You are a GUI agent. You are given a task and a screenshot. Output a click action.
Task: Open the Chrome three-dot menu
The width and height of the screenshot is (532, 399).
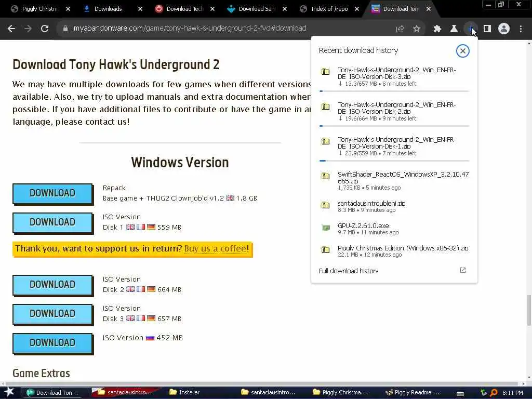point(521,29)
